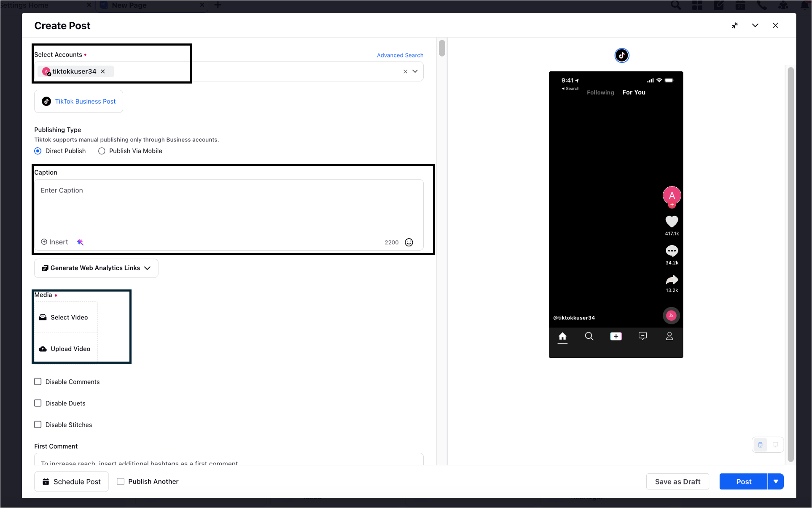Screen dimensions: 812x508
Task: Select the Following tab in preview
Action: click(x=600, y=92)
